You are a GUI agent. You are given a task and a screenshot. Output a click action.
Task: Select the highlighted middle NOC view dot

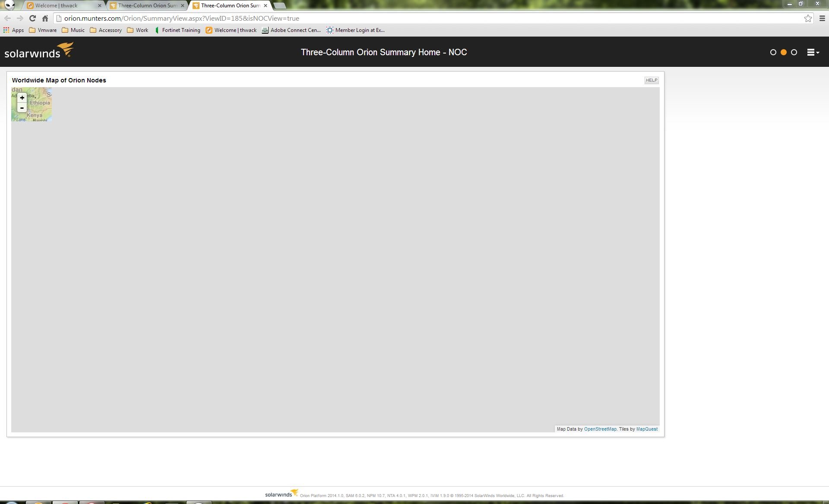(783, 52)
